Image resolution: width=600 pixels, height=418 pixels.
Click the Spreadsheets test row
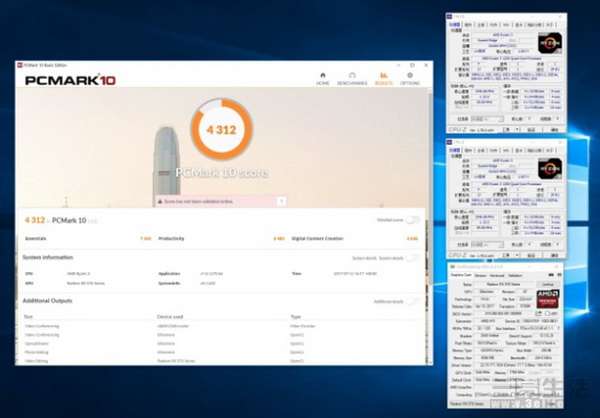click(222, 343)
